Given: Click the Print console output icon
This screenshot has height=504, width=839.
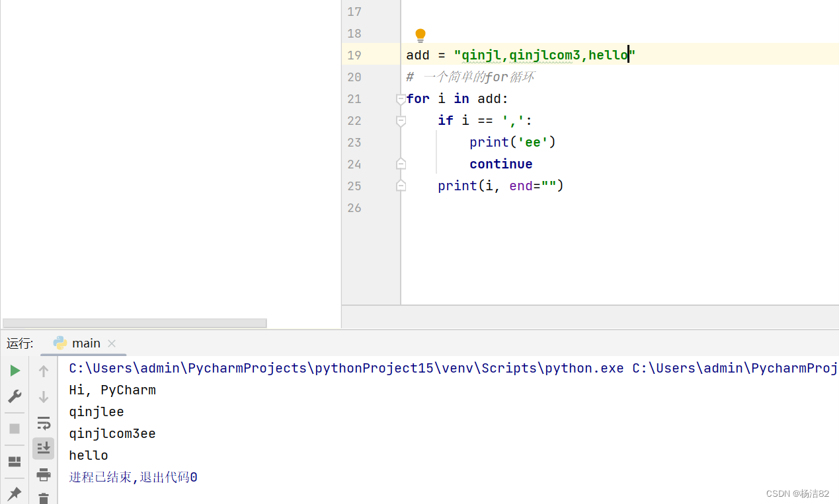Looking at the screenshot, I should tap(44, 474).
